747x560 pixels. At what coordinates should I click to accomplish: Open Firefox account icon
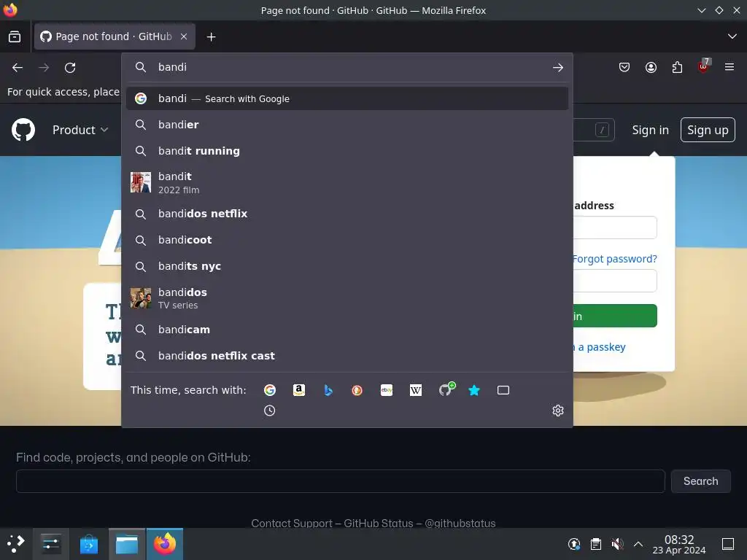(x=651, y=67)
